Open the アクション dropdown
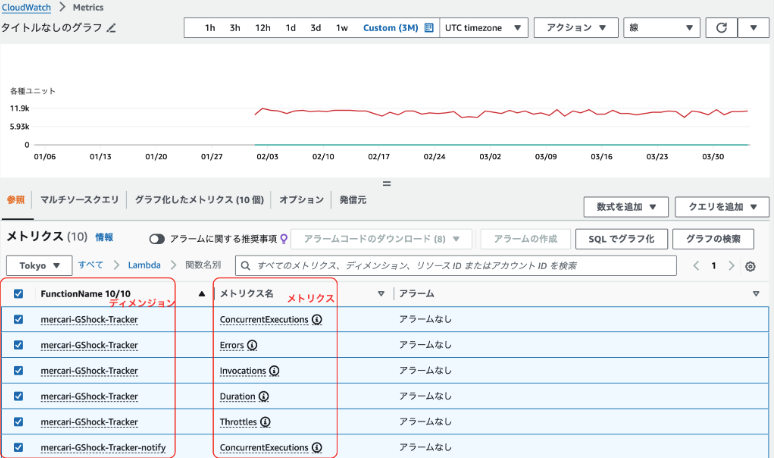The width and height of the screenshot is (774, 458). (576, 28)
